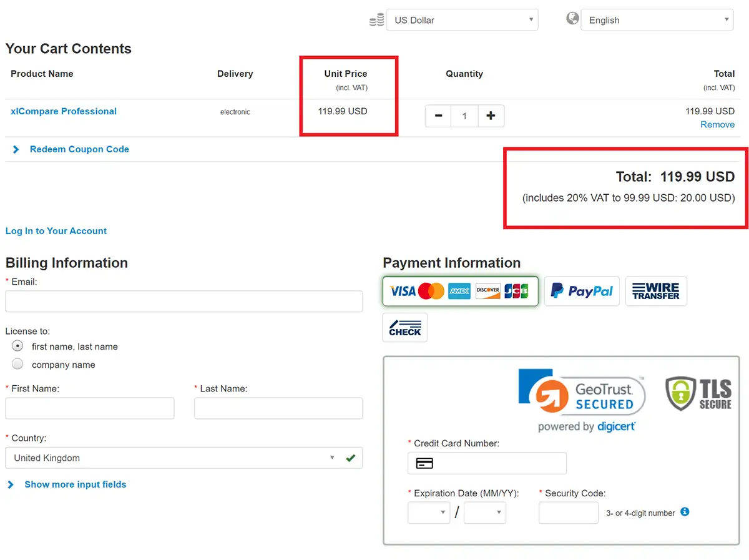The width and height of the screenshot is (749, 560).
Task: Select Check payment option
Action: click(x=405, y=328)
